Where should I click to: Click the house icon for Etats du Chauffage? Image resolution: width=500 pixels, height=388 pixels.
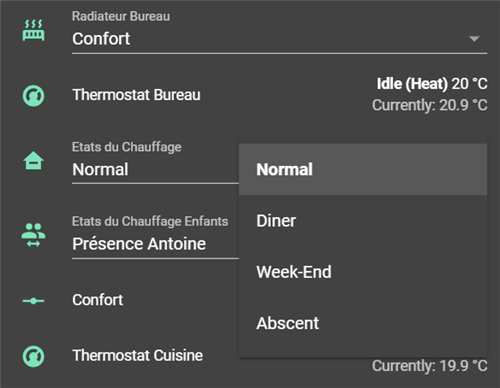coord(33,160)
